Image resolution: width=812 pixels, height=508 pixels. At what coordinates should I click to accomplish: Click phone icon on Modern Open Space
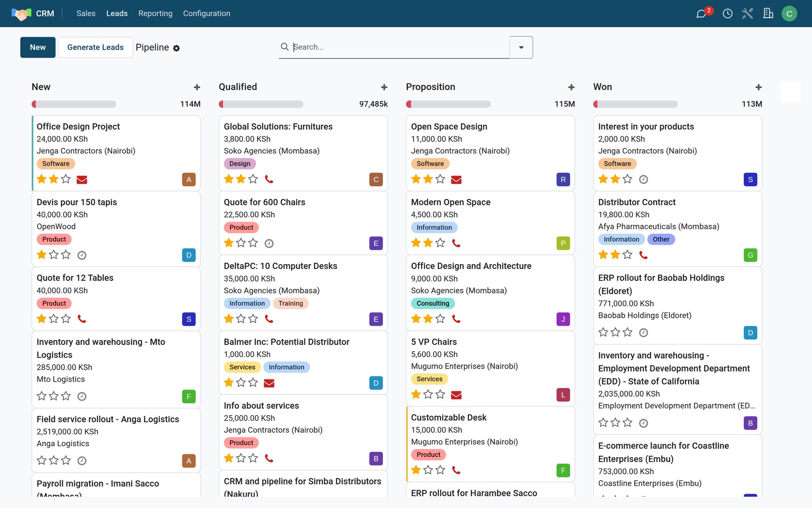(x=456, y=243)
